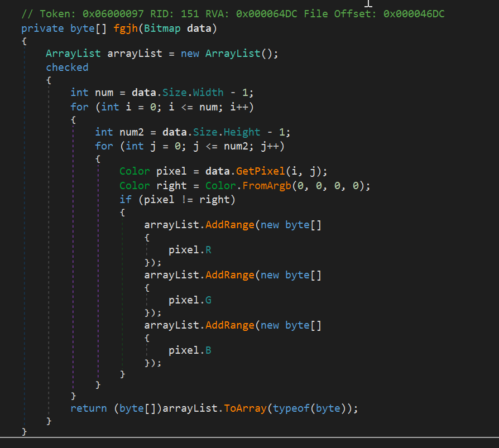Click the checked keyword
The image size is (499, 448).
click(67, 67)
